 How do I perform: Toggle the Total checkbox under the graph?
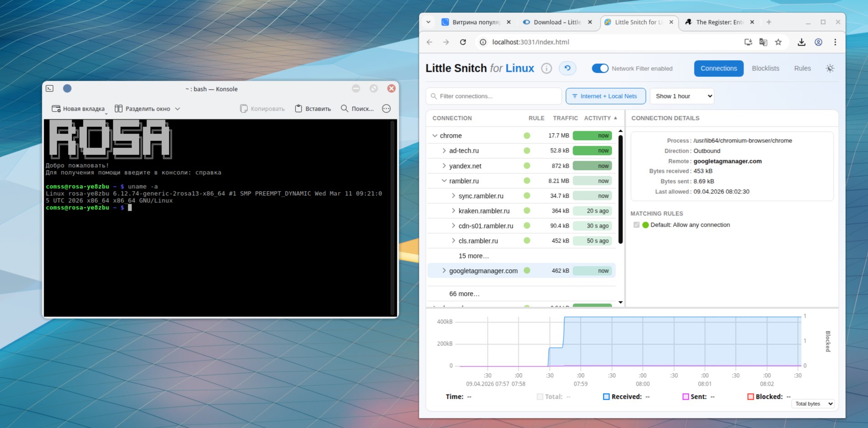(x=540, y=397)
